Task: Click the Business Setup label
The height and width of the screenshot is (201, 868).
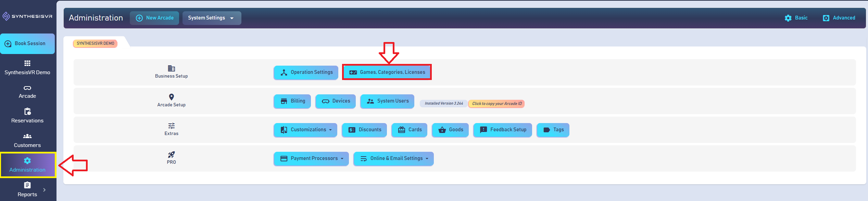Action: click(172, 76)
